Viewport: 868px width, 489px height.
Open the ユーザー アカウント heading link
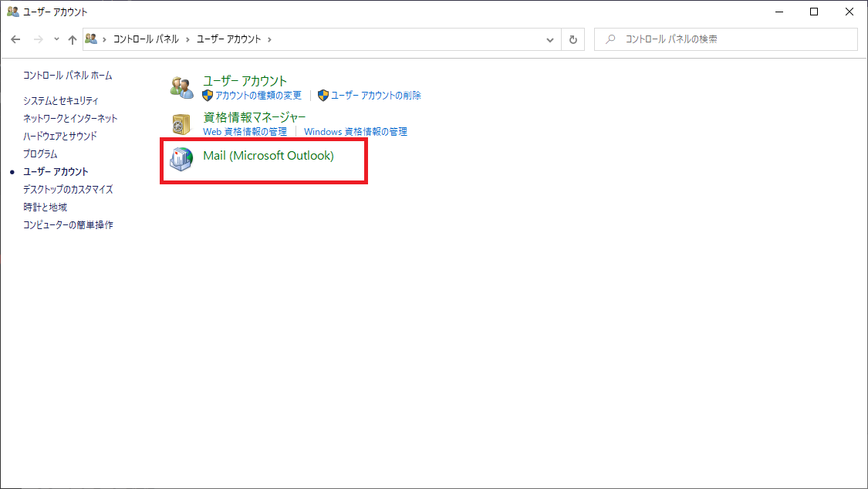click(245, 81)
